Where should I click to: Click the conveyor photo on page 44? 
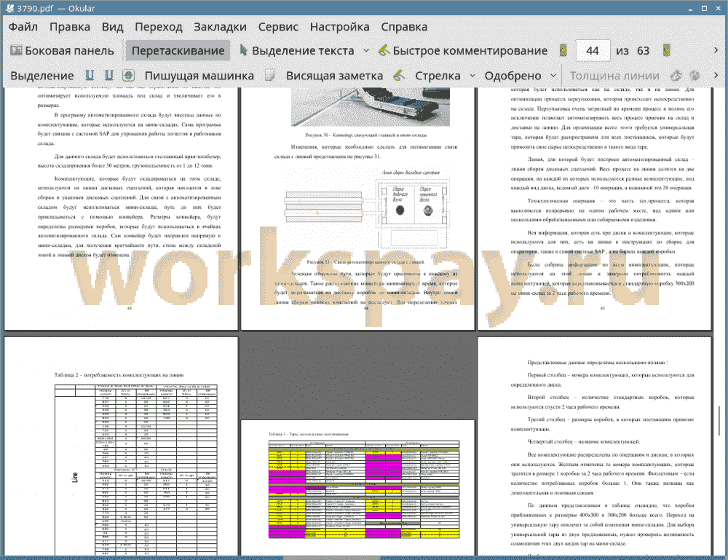pyautogui.click(x=370, y=107)
